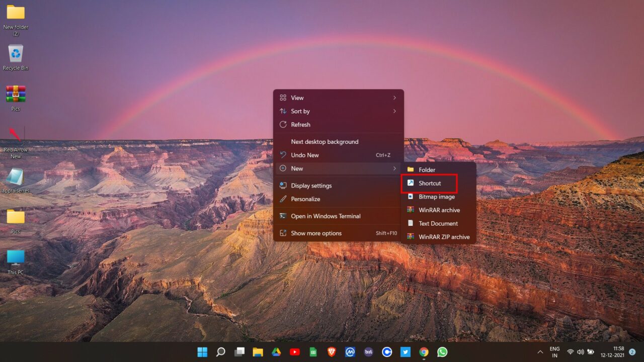Create a new WinRAR archive
Image resolution: width=644 pixels, height=362 pixels.
tap(439, 210)
